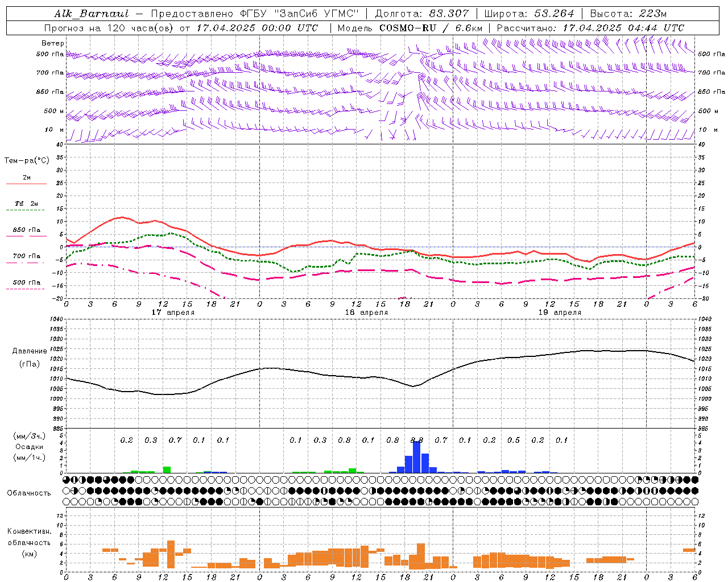Select the 700 гПа entry in temperature legend
This screenshot has height=582, width=728.
(27, 256)
